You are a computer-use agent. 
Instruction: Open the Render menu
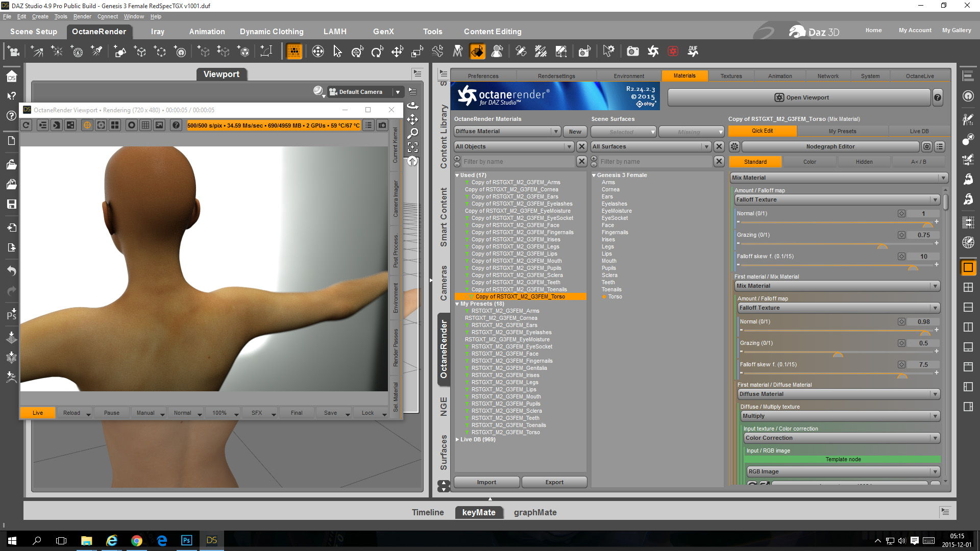[x=82, y=16]
